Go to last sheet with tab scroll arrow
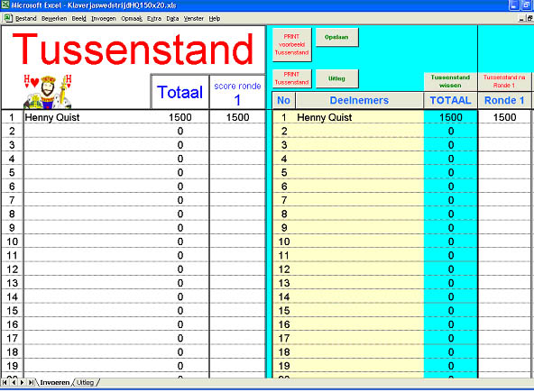The height and width of the screenshot is (392, 534). click(31, 382)
